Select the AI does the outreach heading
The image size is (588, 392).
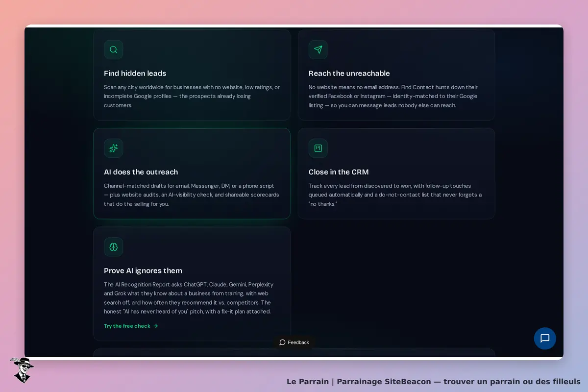(141, 172)
